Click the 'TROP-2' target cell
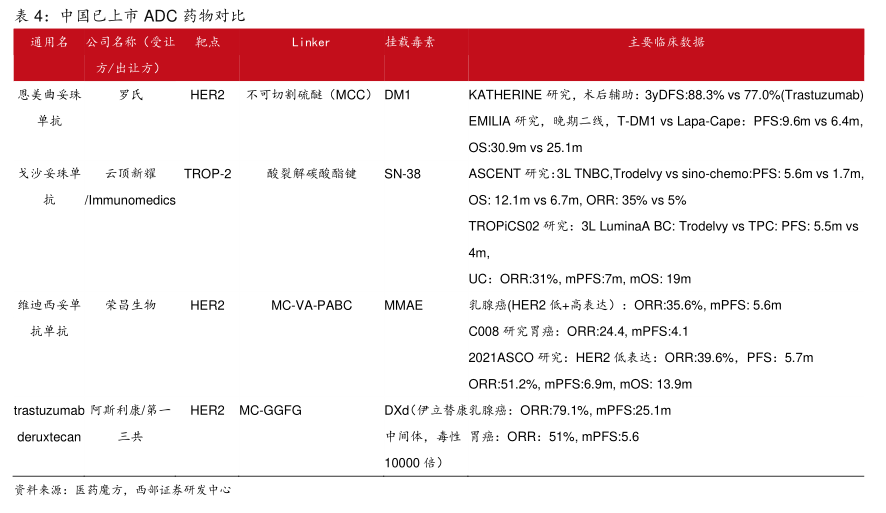This screenshot has height=513, width=886. (x=208, y=173)
